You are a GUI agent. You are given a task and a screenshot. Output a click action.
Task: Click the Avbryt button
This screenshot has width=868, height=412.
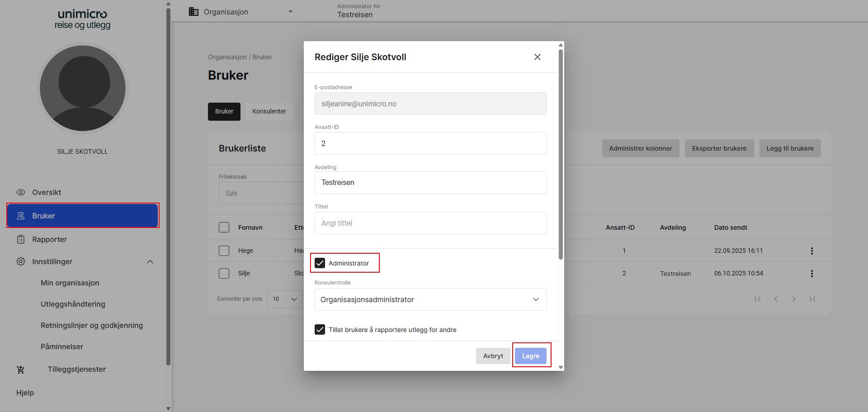point(493,356)
